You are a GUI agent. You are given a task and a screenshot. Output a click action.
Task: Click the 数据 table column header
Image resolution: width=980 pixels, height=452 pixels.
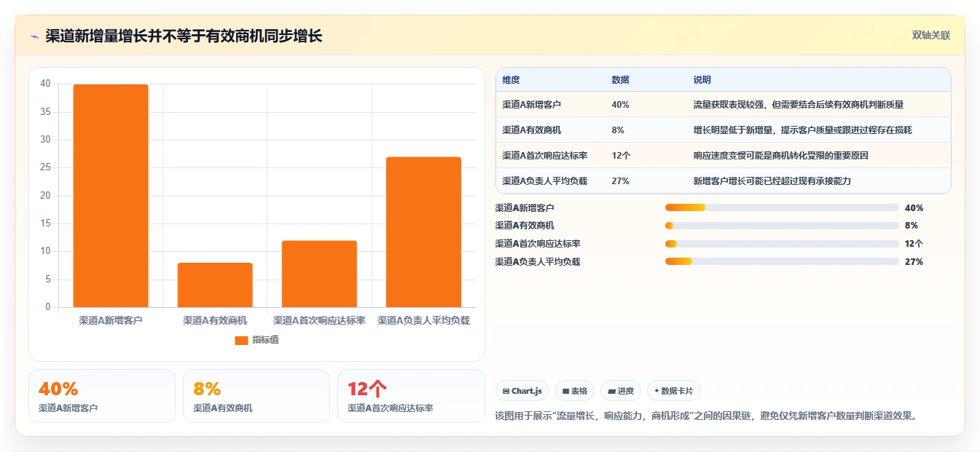pos(621,80)
